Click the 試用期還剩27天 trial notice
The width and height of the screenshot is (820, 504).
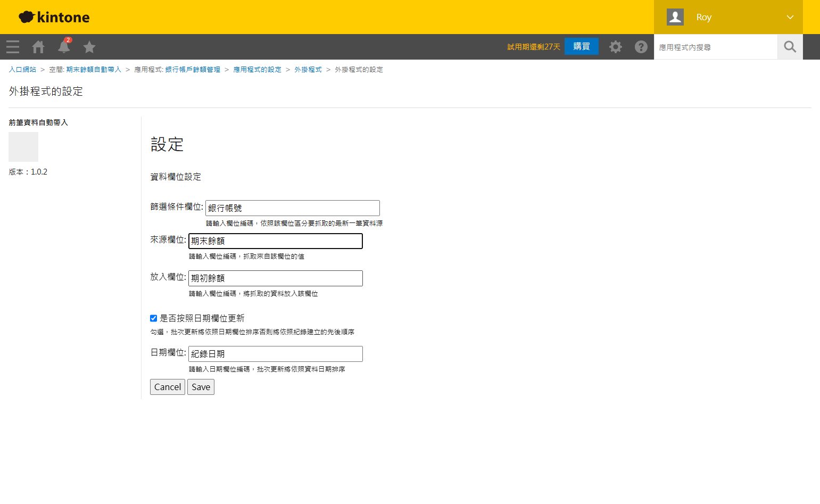[534, 47]
